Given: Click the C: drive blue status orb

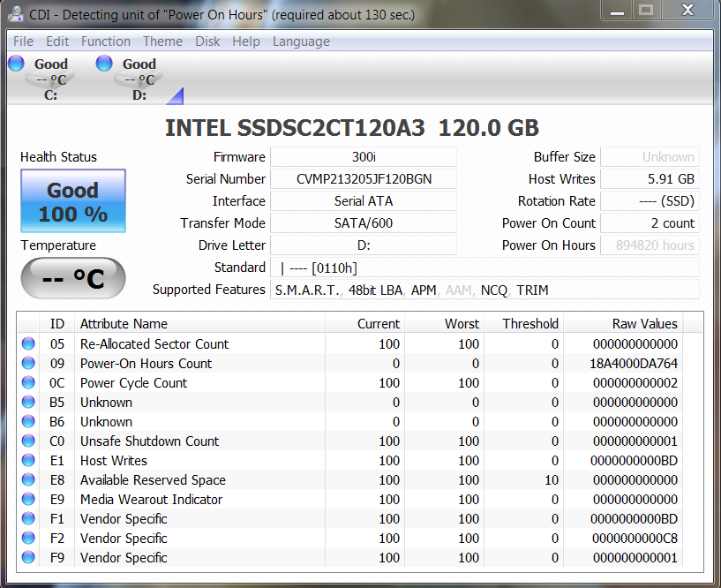Looking at the screenshot, I should tap(16, 64).
